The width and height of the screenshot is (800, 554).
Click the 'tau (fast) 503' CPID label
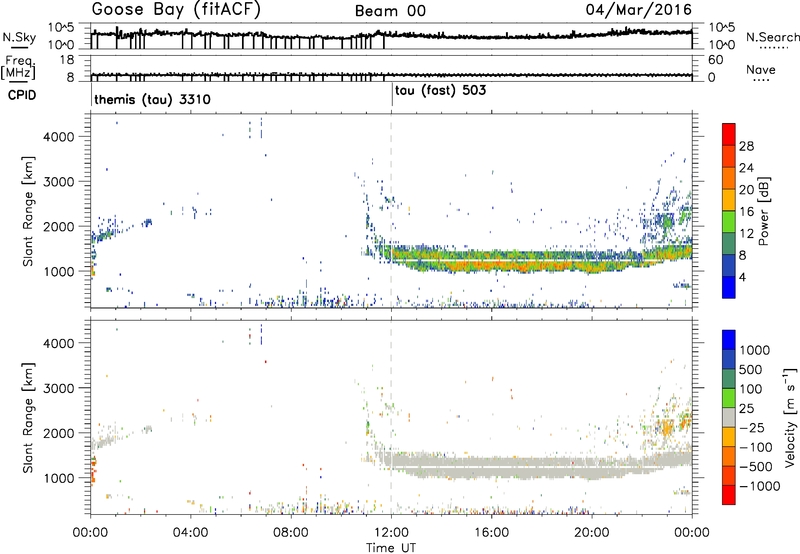pos(441,91)
